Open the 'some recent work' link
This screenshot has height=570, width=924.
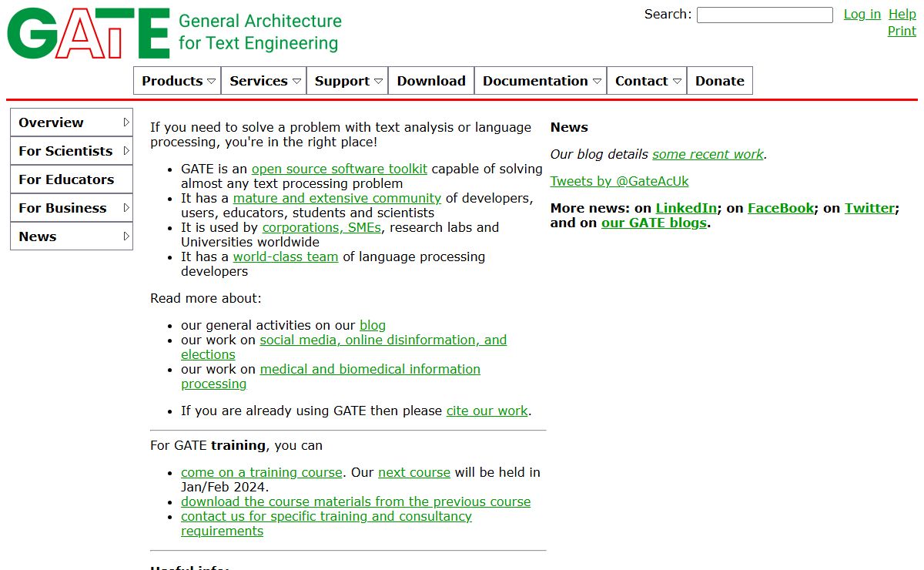click(708, 154)
